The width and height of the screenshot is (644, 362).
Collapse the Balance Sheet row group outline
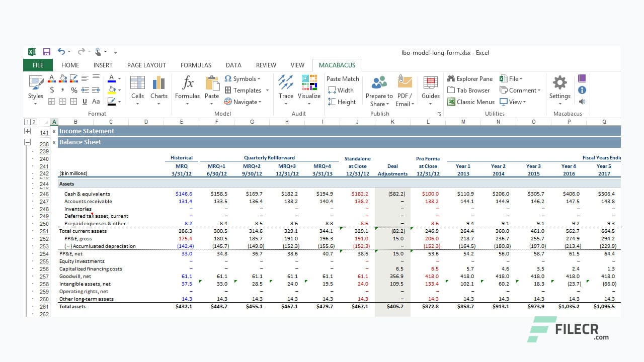click(x=27, y=142)
